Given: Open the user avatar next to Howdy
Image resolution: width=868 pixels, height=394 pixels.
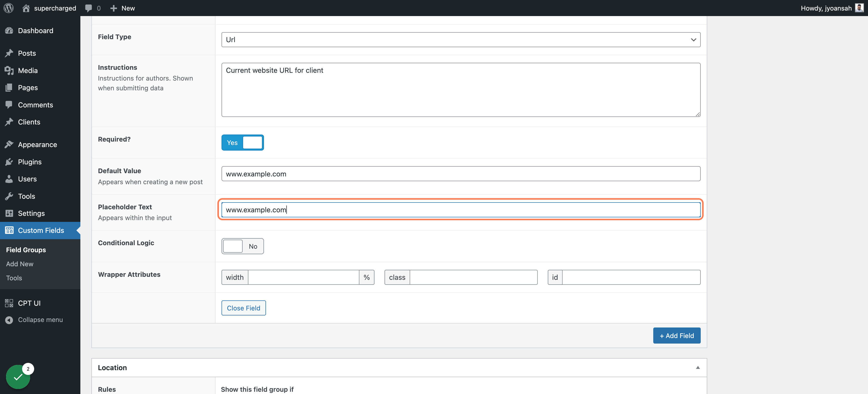Looking at the screenshot, I should (859, 8).
